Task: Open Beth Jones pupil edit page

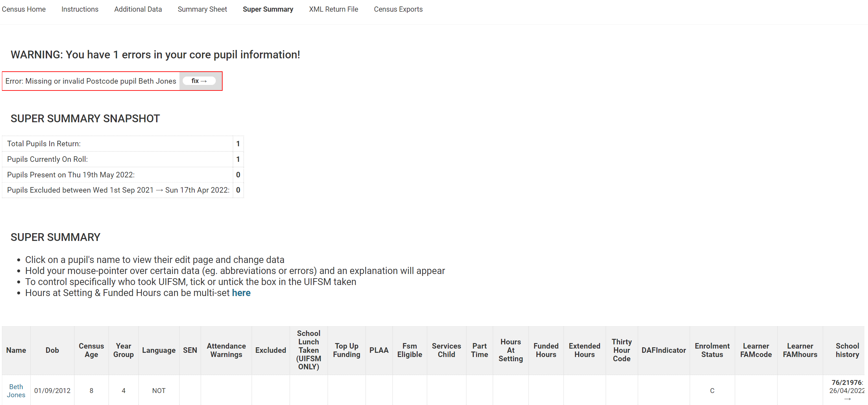Action: tap(16, 390)
